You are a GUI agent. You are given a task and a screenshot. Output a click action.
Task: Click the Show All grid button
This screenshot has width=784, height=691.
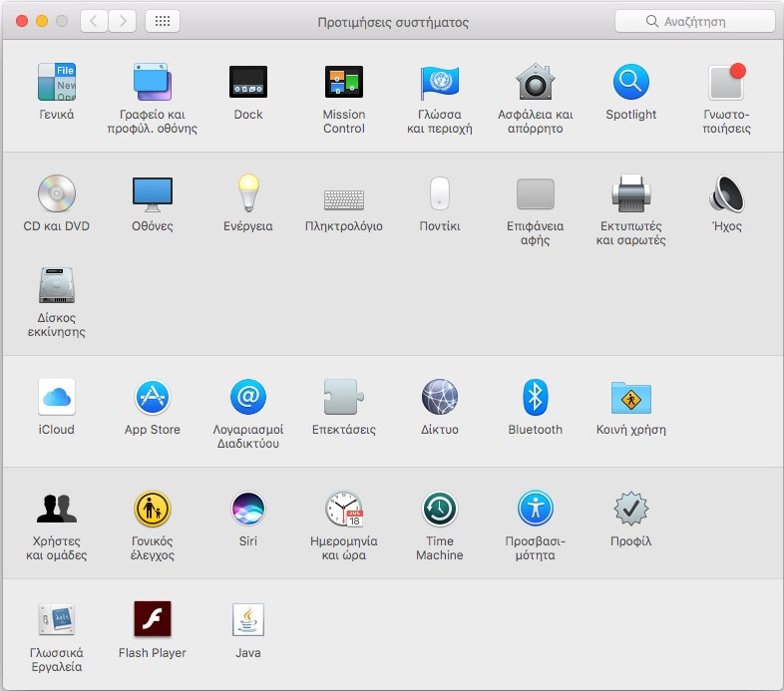pos(163,21)
